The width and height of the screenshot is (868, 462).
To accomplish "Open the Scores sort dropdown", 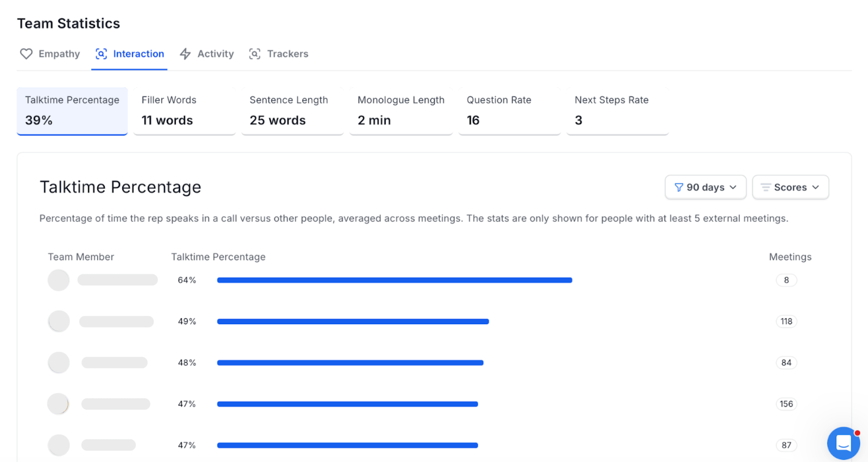I will (790, 187).
